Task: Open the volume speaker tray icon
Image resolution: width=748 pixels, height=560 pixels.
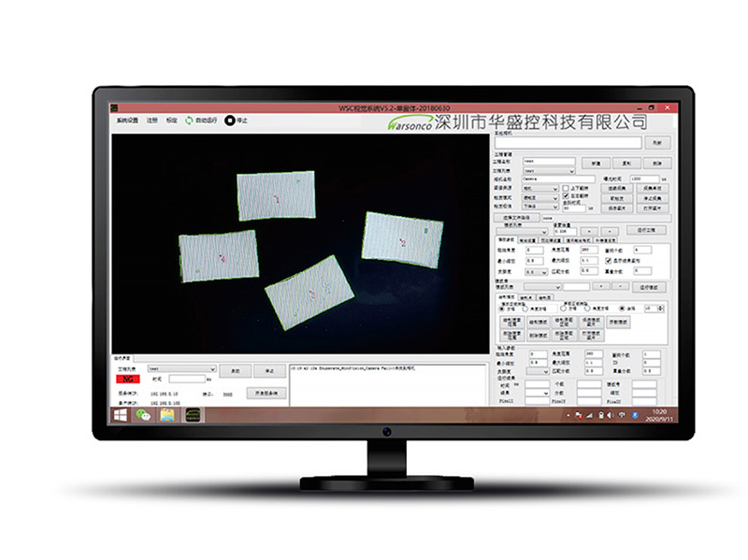Action: click(611, 415)
